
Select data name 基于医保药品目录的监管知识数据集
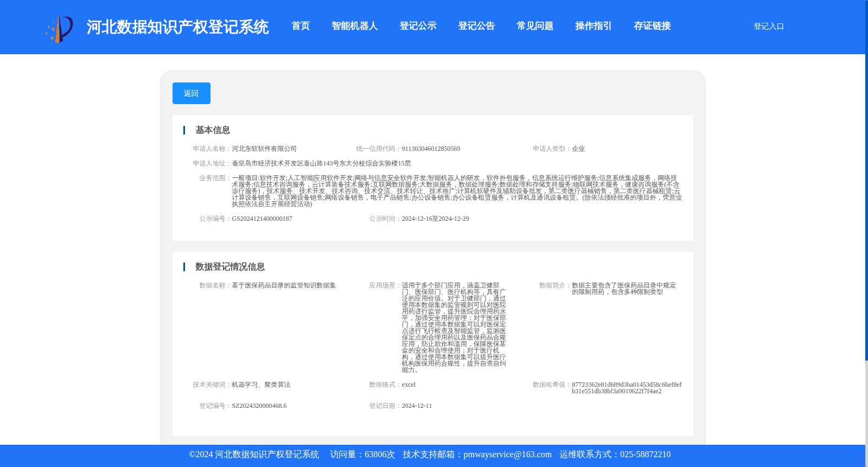point(284,285)
